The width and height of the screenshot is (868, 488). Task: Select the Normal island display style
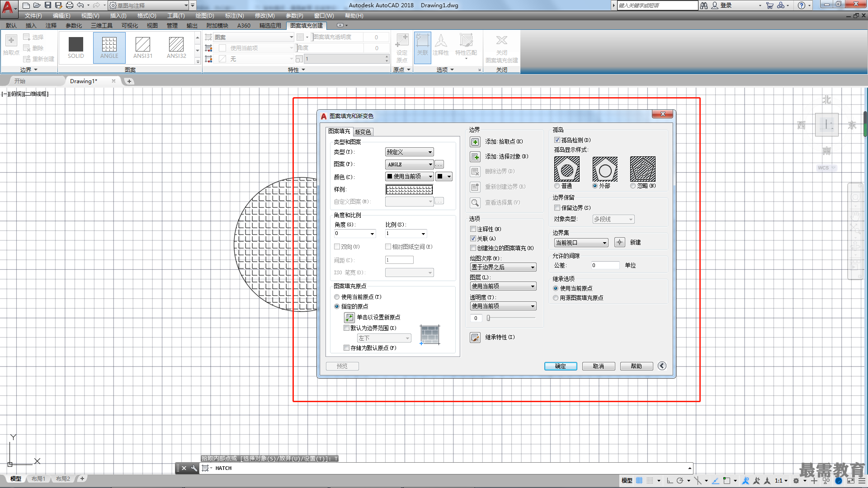click(x=557, y=186)
